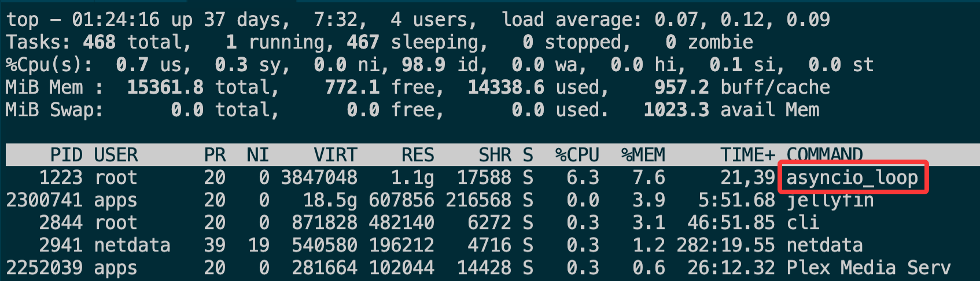Click the %MEM column header
This screenshot has width=980, height=281.
643,155
